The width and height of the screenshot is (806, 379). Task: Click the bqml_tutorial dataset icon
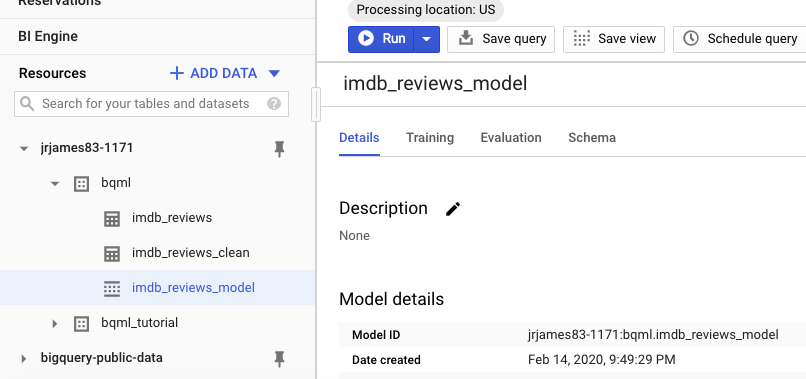tap(81, 323)
